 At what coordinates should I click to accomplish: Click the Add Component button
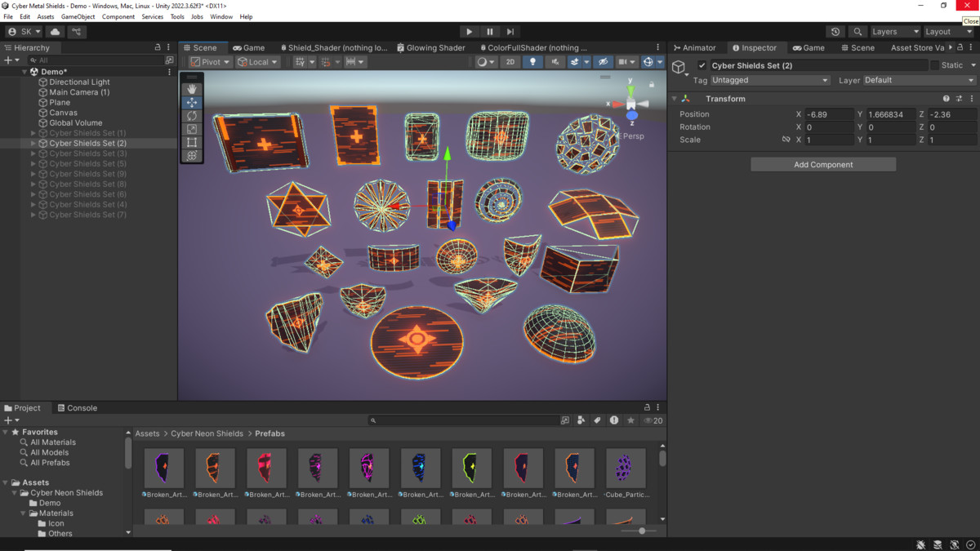click(x=822, y=164)
